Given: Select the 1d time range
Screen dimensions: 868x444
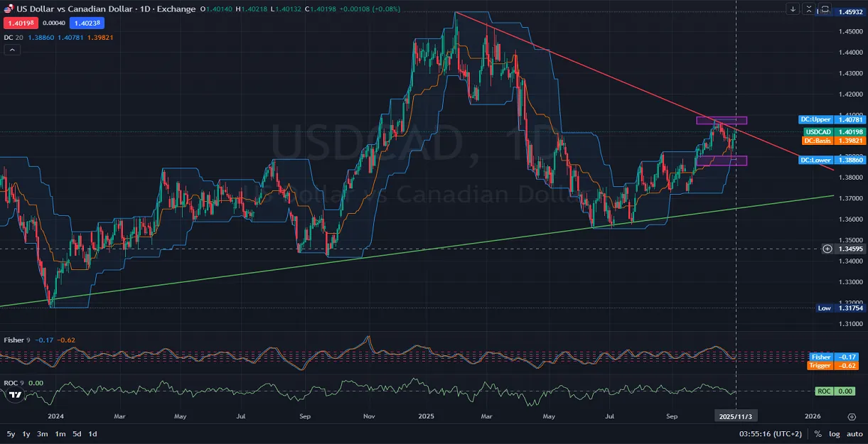Looking at the screenshot, I should click(x=92, y=433).
